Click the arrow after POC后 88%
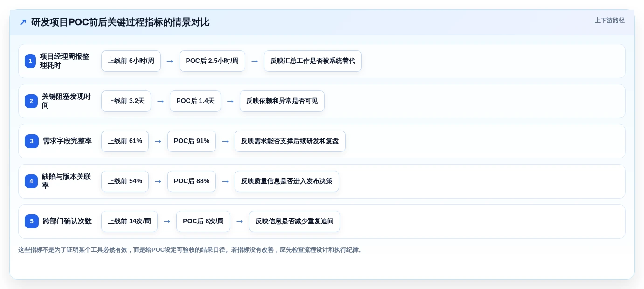644x289 pixels. click(x=225, y=181)
